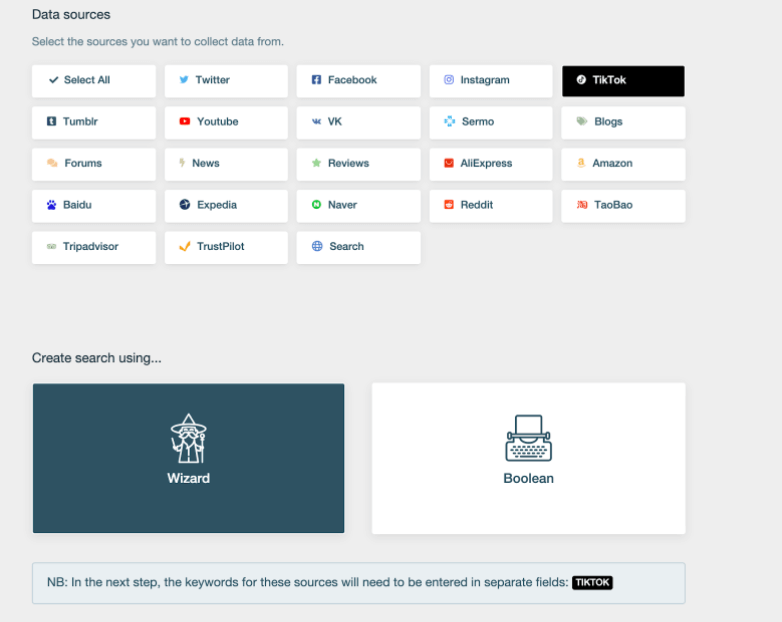Choose the Wizard search creation card
782x622 pixels.
click(x=188, y=458)
